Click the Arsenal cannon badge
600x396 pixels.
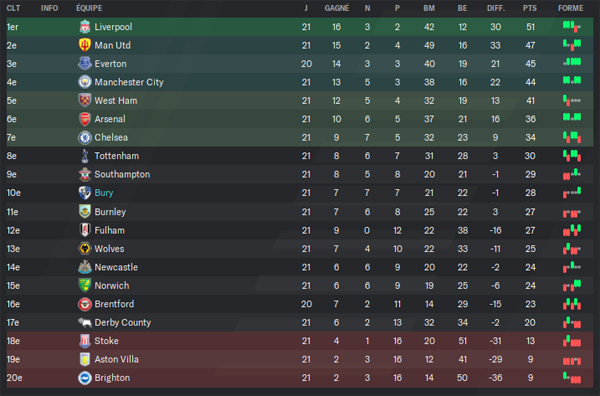[85, 119]
